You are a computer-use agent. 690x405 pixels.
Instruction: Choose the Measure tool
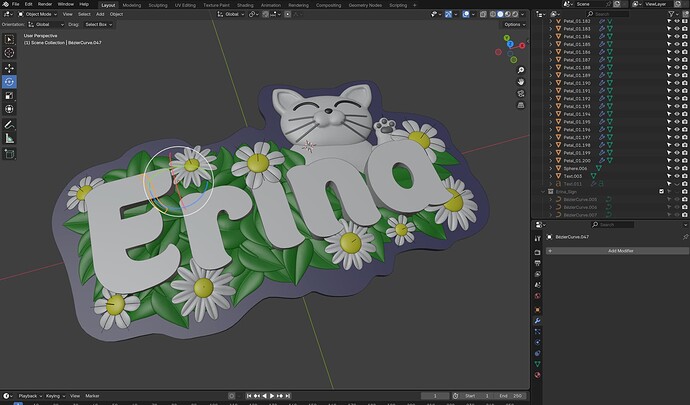pos(9,138)
